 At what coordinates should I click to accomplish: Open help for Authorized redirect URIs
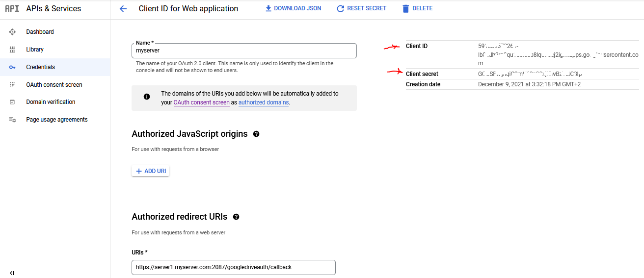[236, 217]
